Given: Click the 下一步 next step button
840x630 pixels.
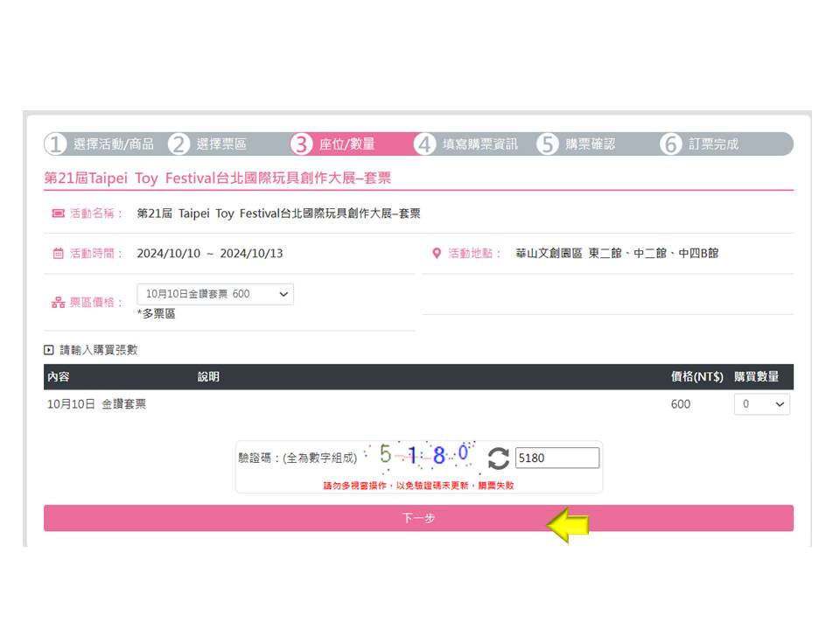Looking at the screenshot, I should [x=418, y=518].
